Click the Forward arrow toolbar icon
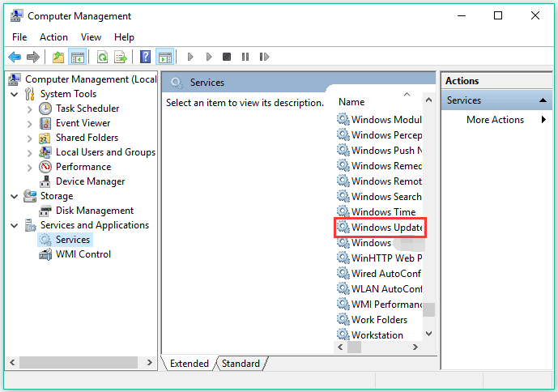This screenshot has height=392, width=558. (x=33, y=57)
